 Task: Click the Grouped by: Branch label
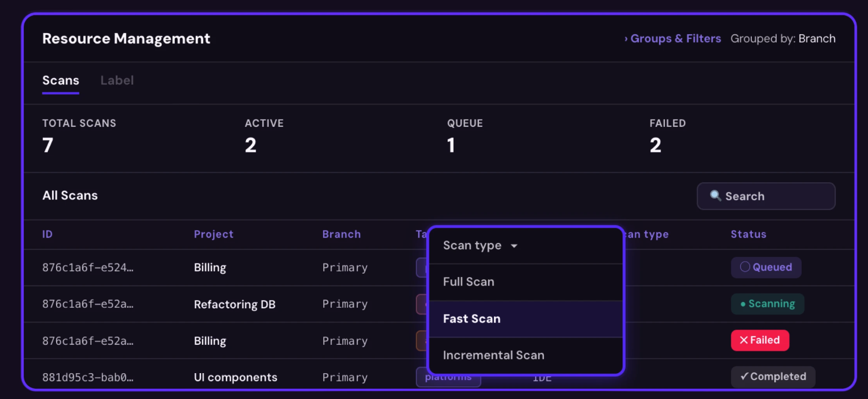[x=783, y=39]
